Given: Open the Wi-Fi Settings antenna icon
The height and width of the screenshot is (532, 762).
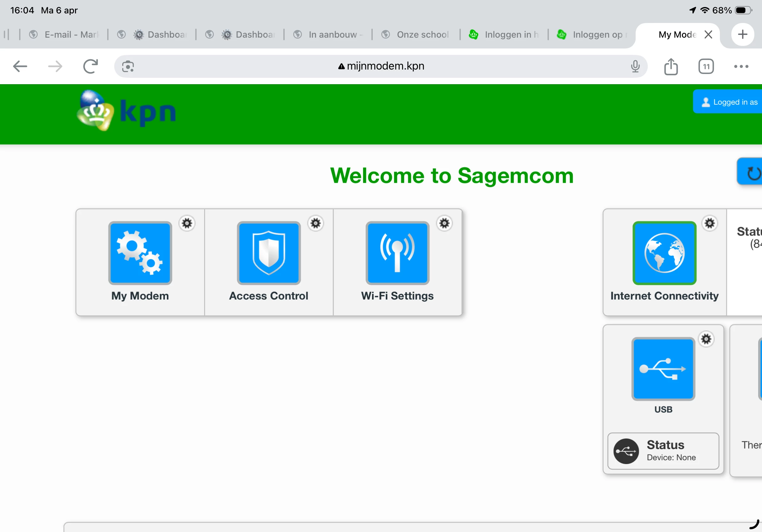Looking at the screenshot, I should (x=397, y=253).
